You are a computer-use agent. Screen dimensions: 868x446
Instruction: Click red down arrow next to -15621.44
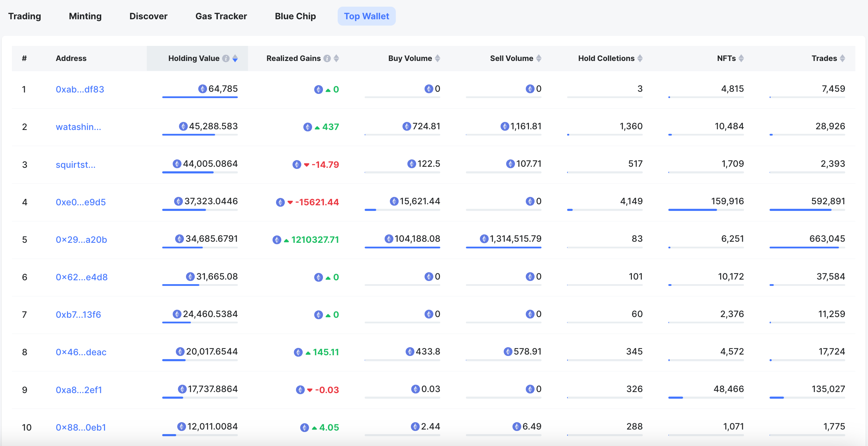click(290, 203)
